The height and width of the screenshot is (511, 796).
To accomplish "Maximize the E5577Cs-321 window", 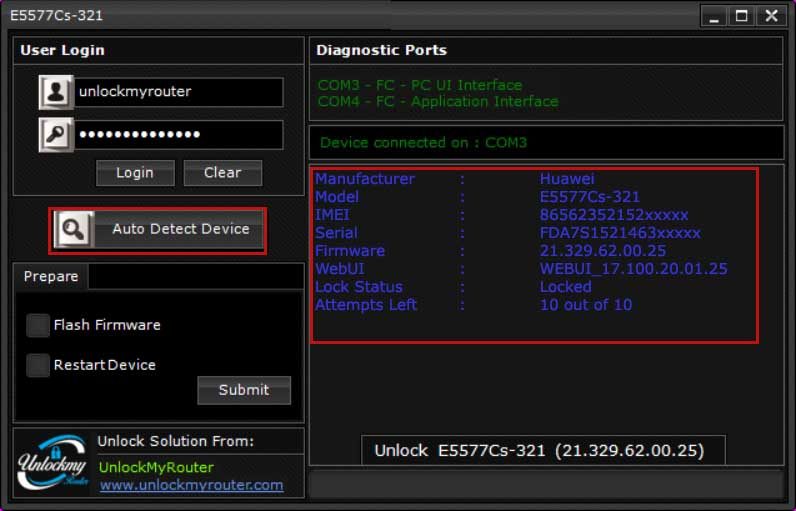I will pos(742,16).
